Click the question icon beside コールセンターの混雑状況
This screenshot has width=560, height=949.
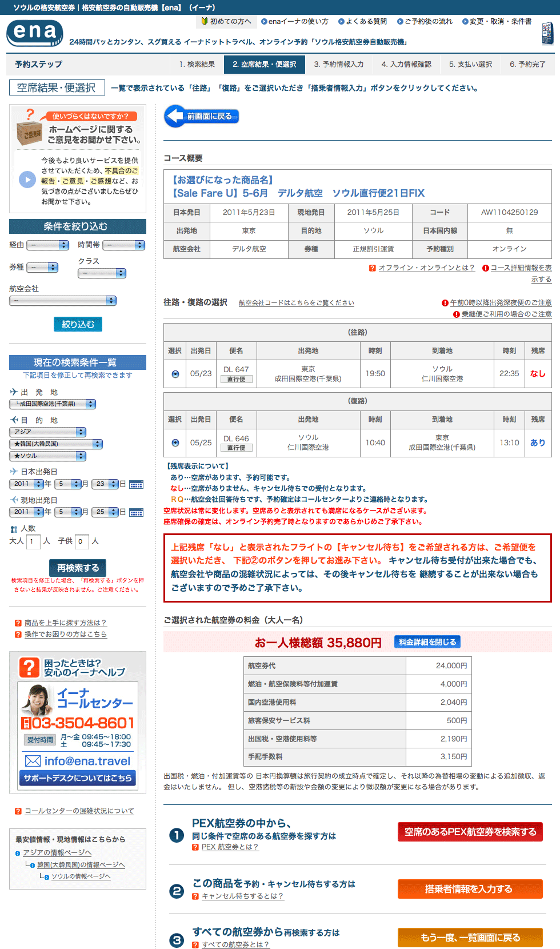tap(18, 811)
